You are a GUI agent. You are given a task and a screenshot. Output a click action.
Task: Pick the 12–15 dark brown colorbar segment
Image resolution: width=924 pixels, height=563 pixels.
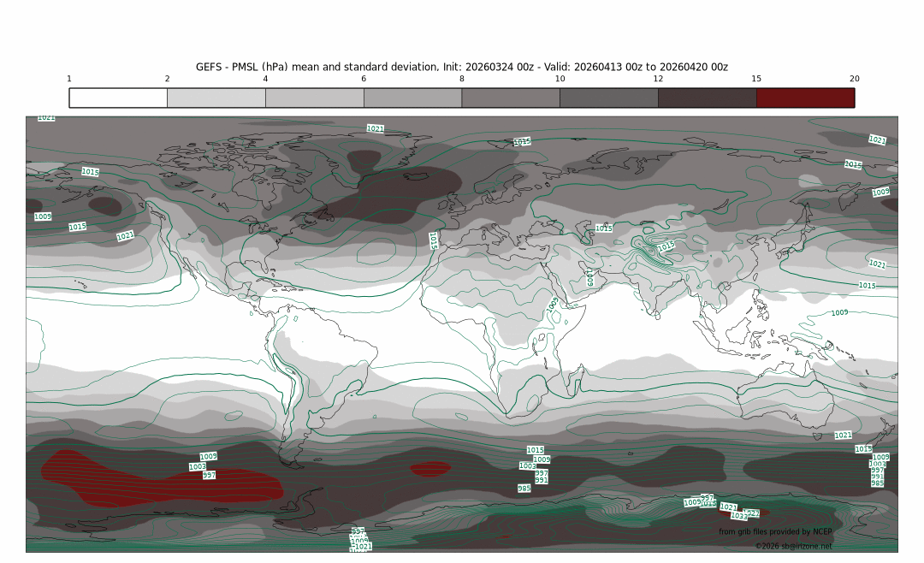click(707, 98)
